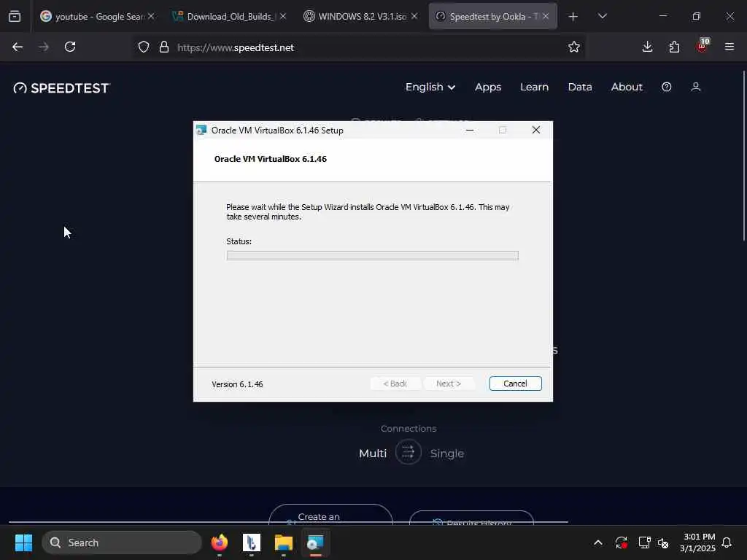747x560 pixels.
Task: Click the muted volume tray icon
Action: [x=663, y=542]
